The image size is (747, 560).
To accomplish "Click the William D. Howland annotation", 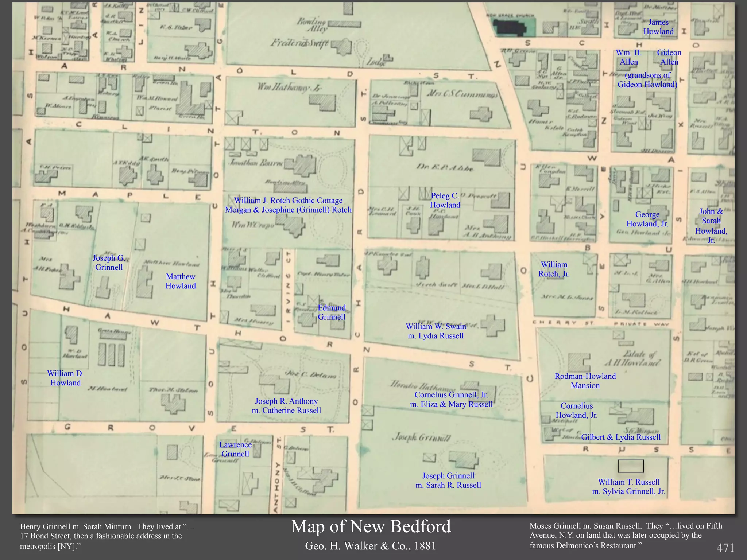I will click(66, 378).
